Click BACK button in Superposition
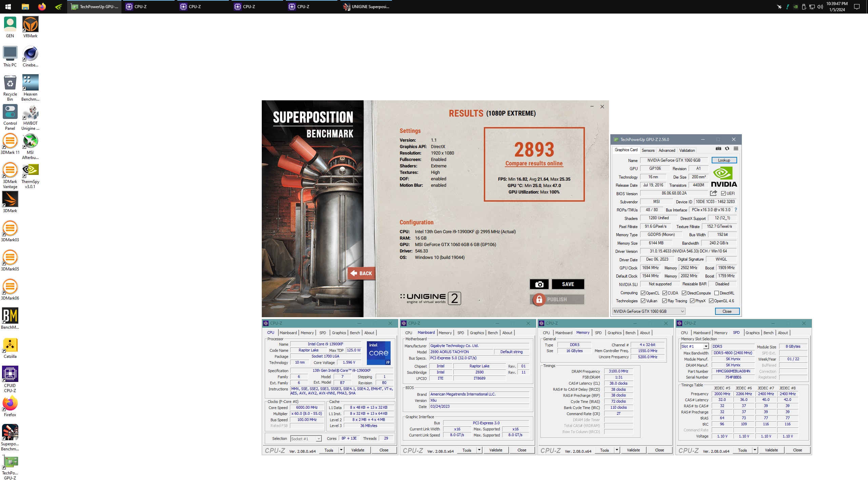Viewport: 868px width, 488px height. (x=361, y=273)
